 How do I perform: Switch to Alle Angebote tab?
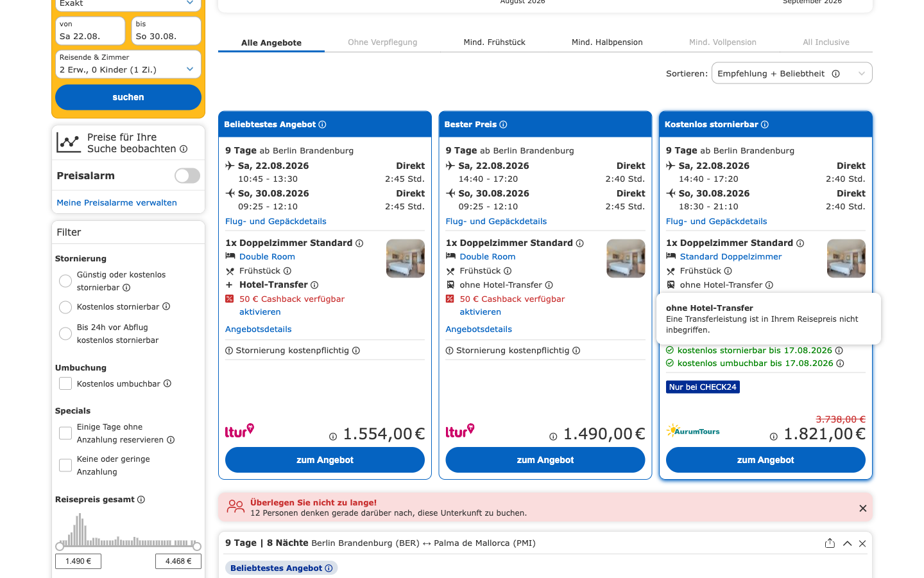271,43
